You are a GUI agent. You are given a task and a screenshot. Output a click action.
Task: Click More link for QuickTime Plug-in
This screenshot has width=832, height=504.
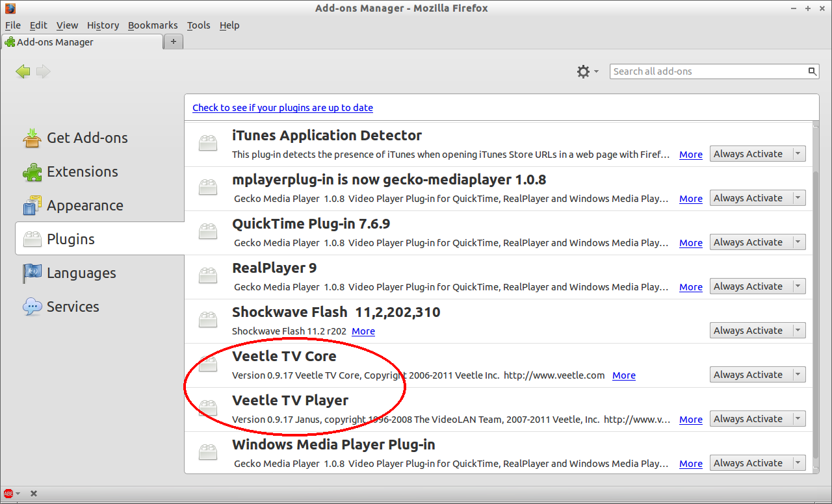[x=691, y=243]
